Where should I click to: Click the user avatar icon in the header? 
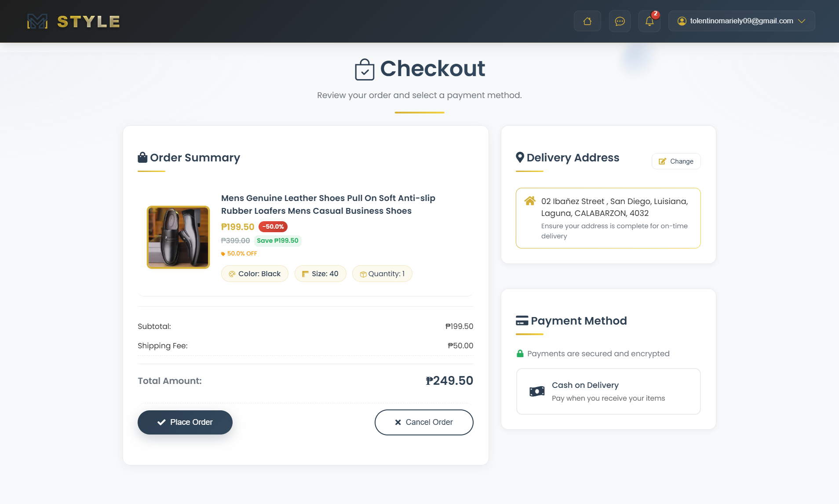click(681, 21)
